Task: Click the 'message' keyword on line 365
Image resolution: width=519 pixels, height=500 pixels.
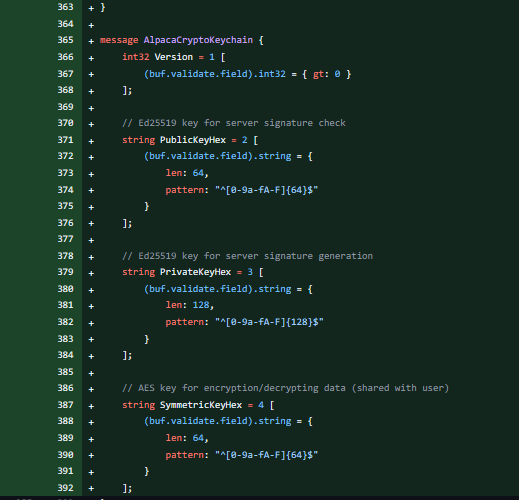Action: click(119, 40)
